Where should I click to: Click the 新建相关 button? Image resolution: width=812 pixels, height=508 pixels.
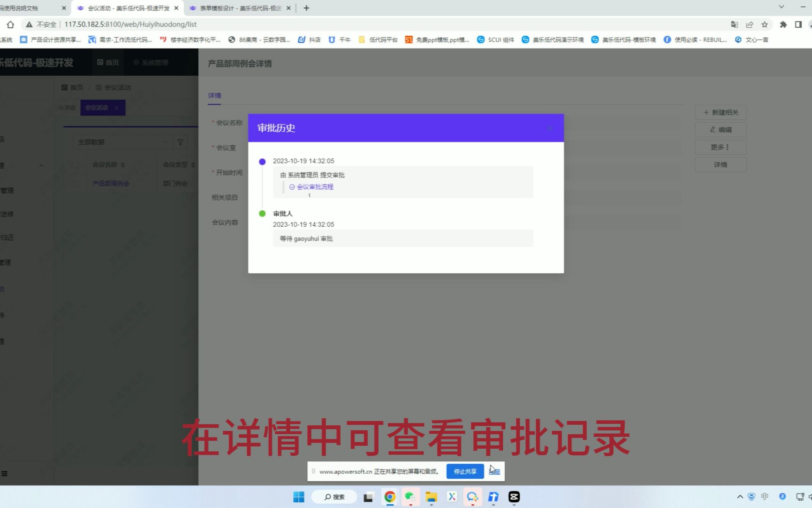(x=720, y=112)
